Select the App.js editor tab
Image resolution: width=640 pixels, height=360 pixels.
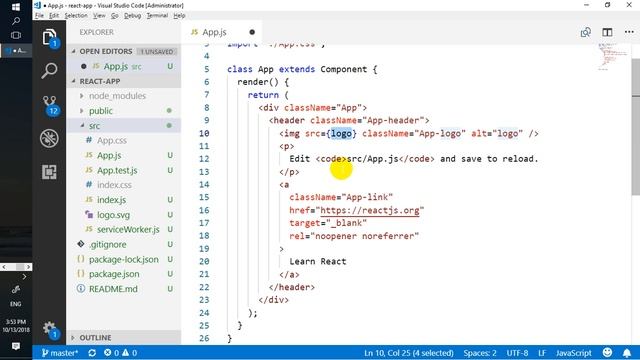click(x=222, y=32)
